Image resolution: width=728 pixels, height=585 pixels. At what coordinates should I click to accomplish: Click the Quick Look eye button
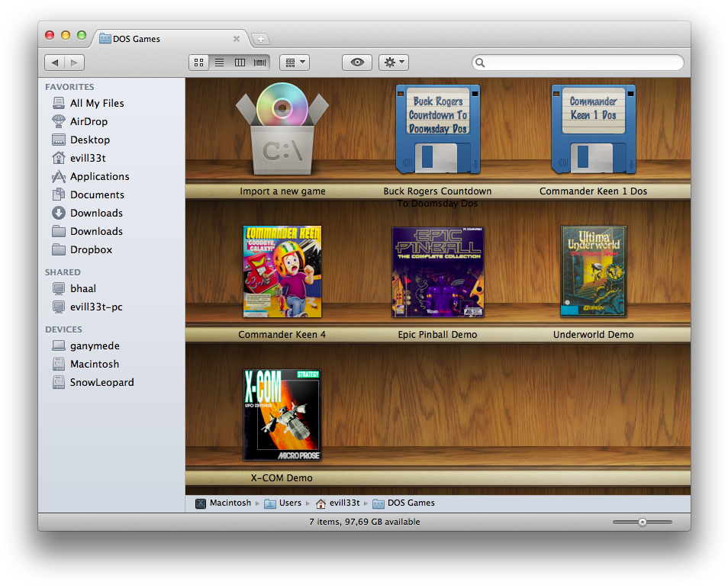[x=357, y=63]
